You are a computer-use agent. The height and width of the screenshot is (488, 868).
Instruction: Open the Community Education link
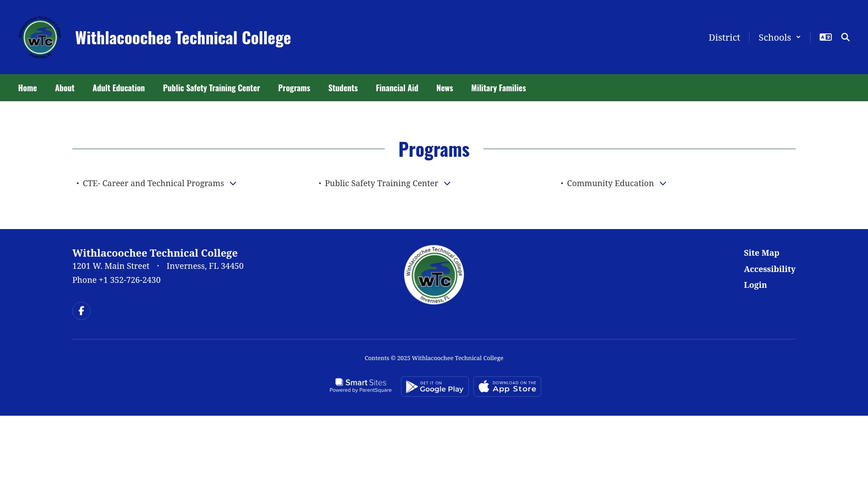tap(610, 183)
